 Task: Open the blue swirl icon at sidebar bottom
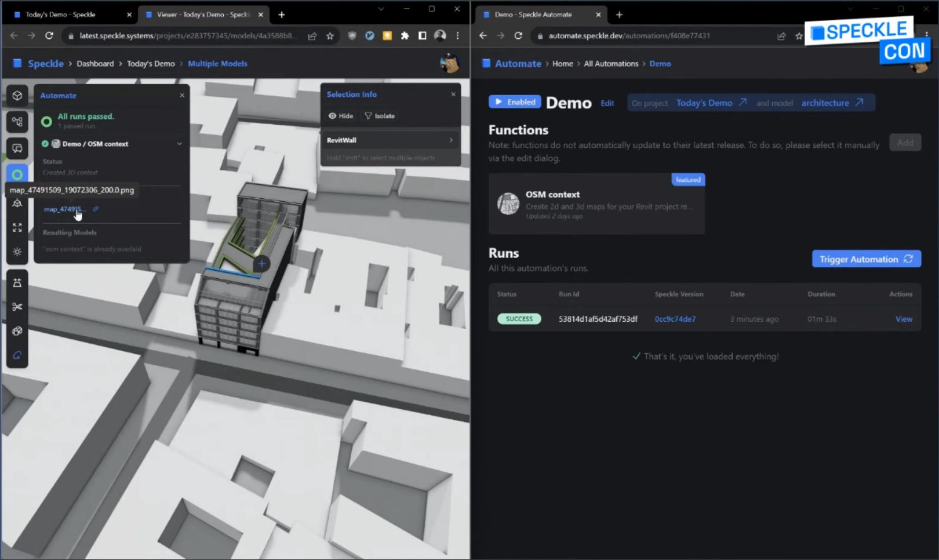coord(17,355)
